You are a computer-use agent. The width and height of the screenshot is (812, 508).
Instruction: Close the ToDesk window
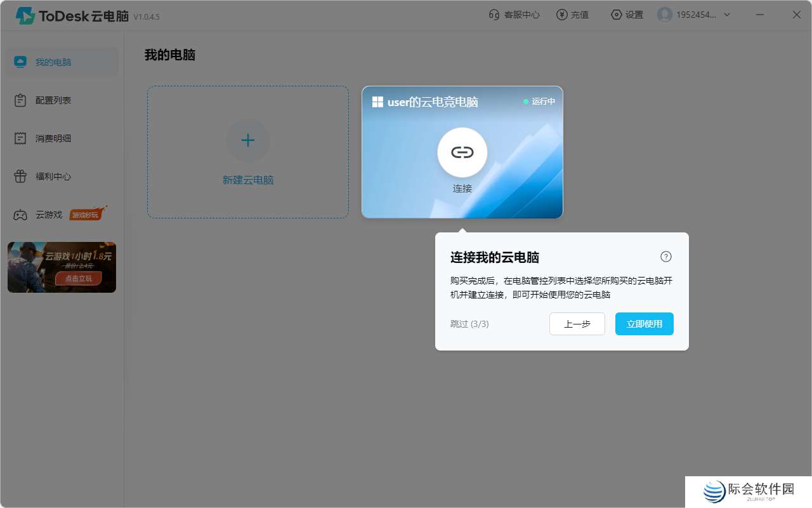coord(796,15)
